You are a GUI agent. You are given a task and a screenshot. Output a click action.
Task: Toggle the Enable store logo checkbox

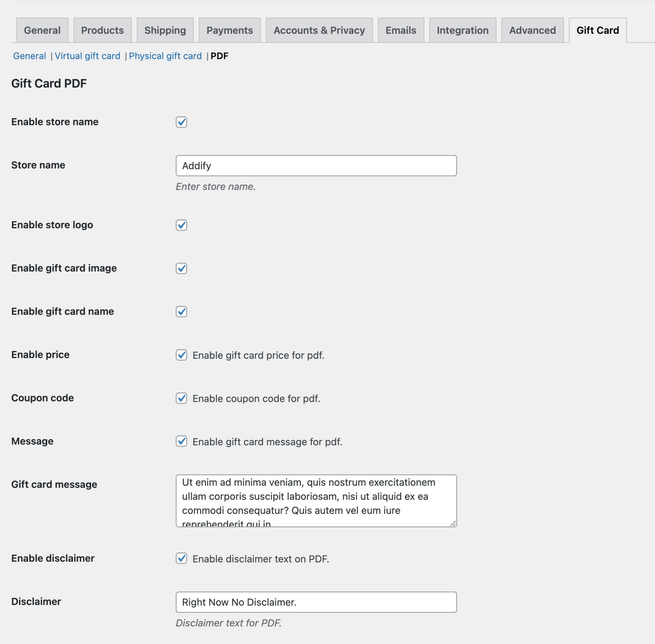(x=181, y=225)
